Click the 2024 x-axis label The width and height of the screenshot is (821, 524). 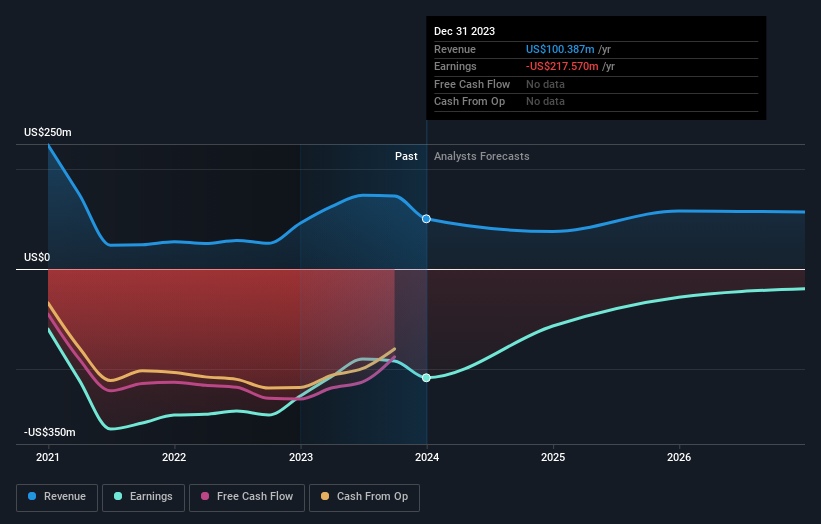point(427,457)
